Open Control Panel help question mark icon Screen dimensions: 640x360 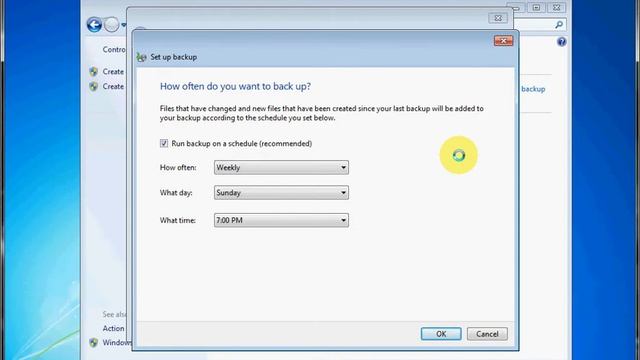tap(562, 42)
